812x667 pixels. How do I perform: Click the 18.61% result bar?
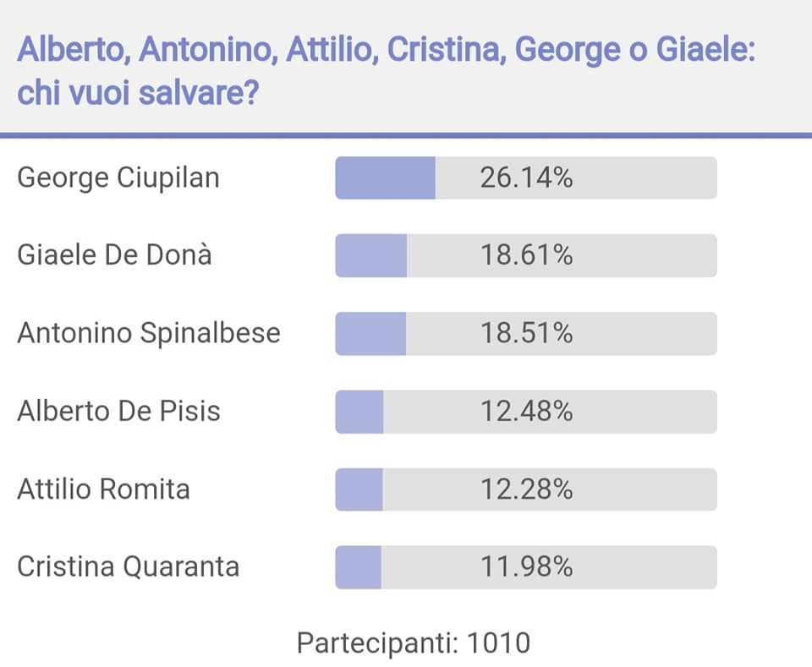point(526,255)
